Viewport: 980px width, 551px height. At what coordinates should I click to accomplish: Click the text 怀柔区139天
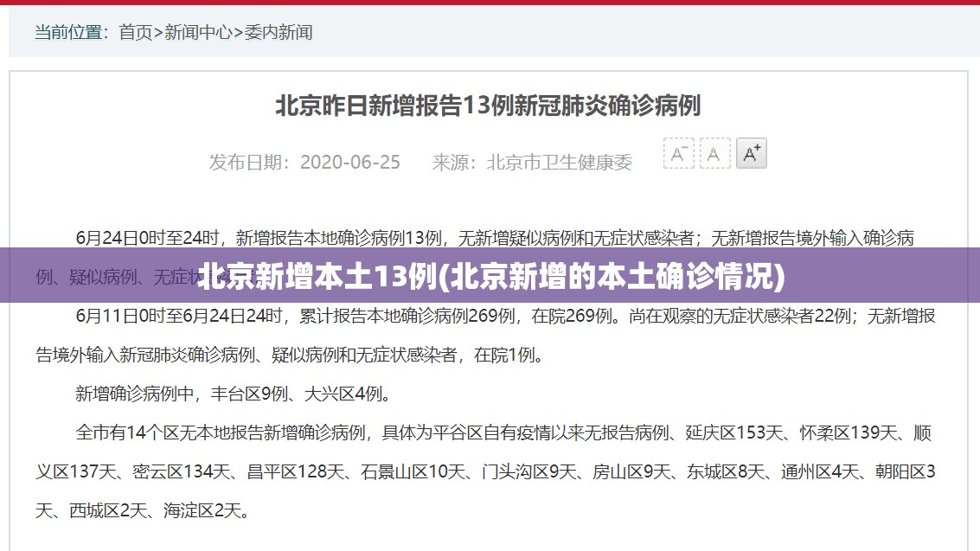click(x=849, y=432)
